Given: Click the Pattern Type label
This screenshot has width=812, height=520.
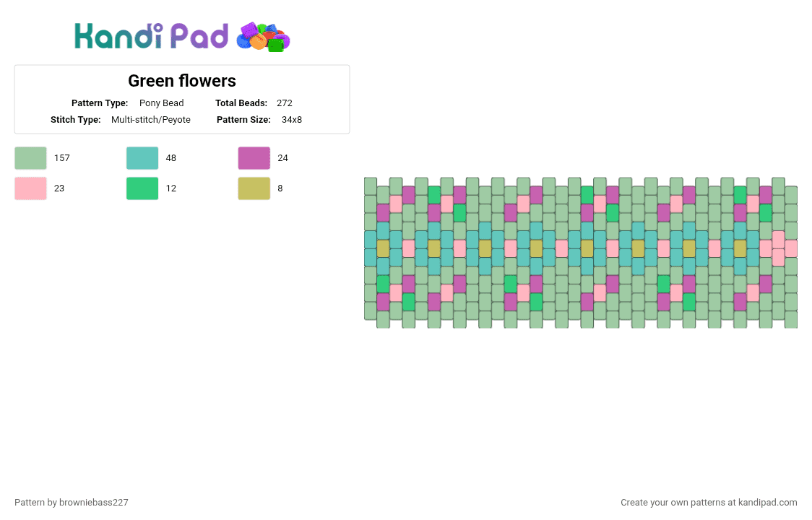Looking at the screenshot, I should point(100,103).
